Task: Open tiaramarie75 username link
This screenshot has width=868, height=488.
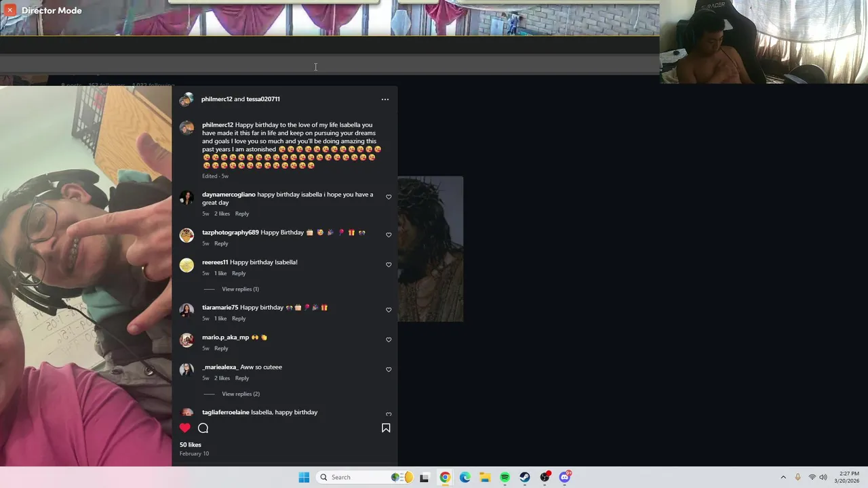Action: [x=220, y=308]
